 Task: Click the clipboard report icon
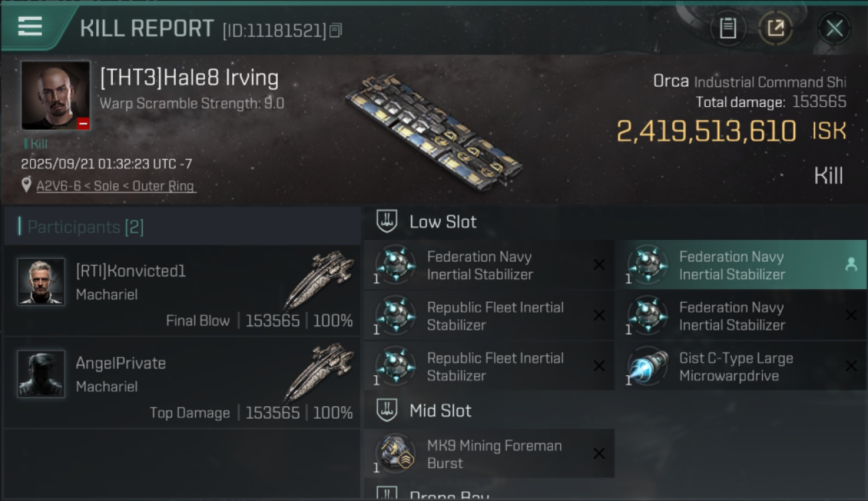pos(728,29)
